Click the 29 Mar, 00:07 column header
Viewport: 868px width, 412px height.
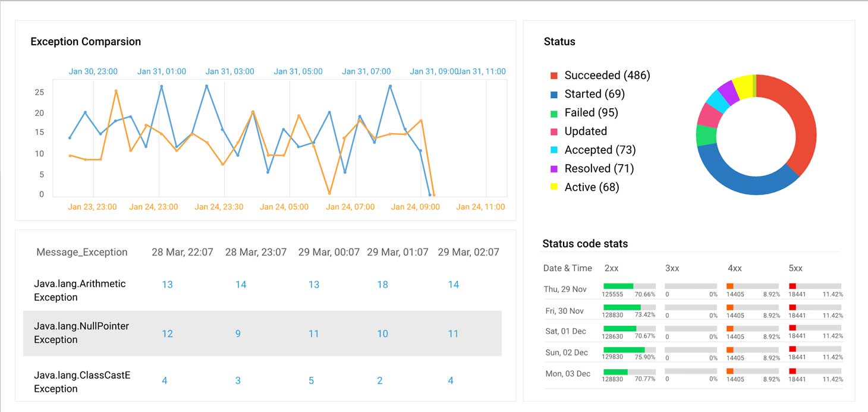point(329,251)
